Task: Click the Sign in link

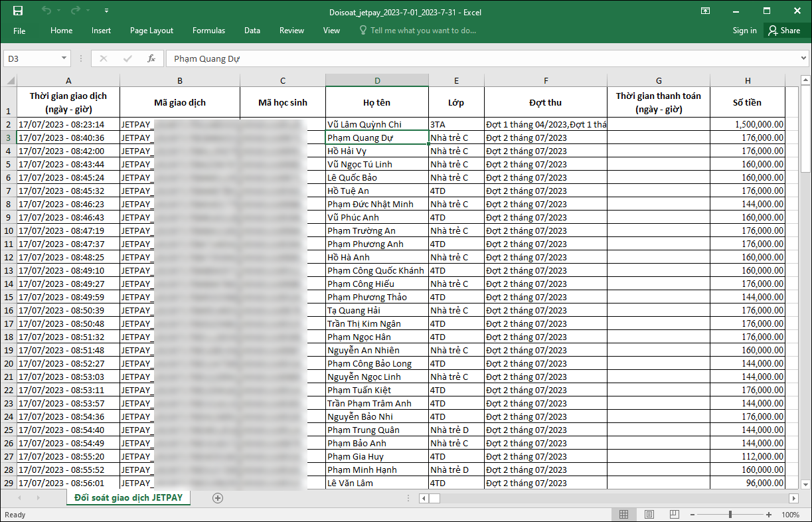Action: tap(744, 31)
